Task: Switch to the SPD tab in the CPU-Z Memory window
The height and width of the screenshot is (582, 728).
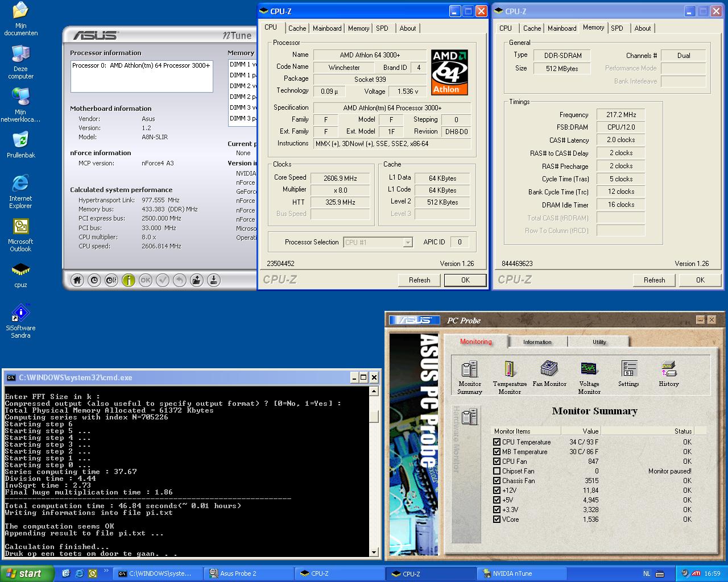Action: click(x=617, y=28)
